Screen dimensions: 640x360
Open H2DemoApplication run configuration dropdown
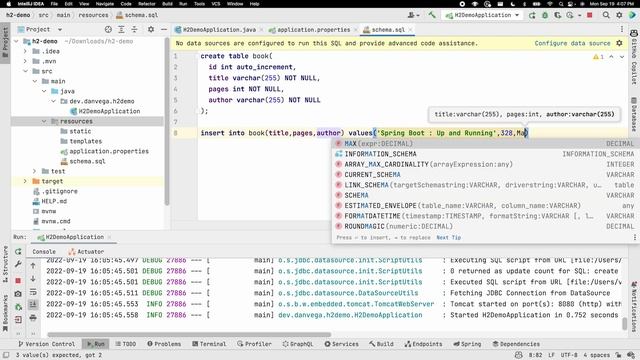click(482, 15)
